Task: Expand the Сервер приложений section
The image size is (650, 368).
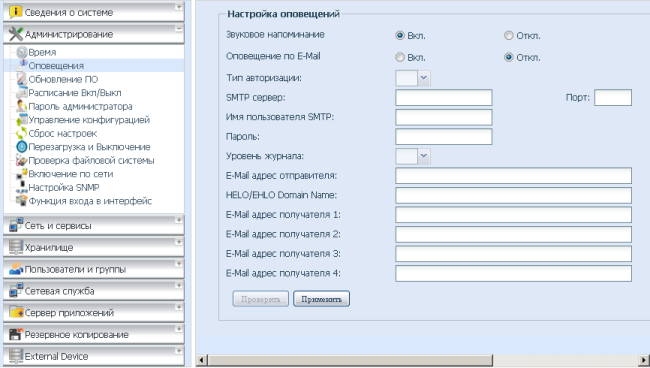Action: pyautogui.click(x=179, y=307)
